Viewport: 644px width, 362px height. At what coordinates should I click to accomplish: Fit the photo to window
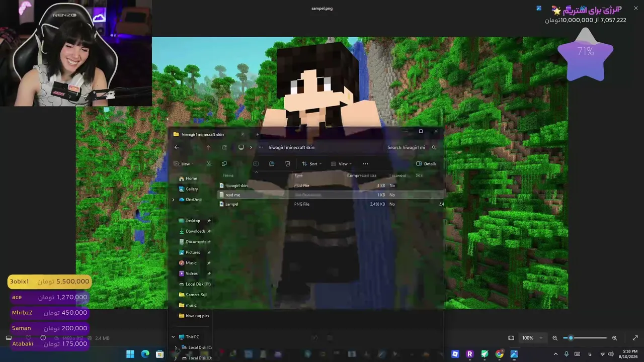click(511, 338)
